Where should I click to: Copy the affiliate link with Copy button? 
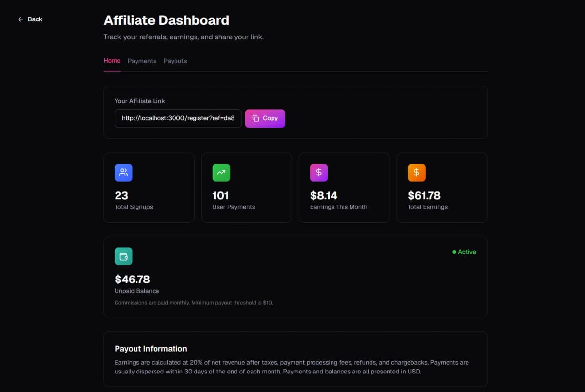pos(265,118)
